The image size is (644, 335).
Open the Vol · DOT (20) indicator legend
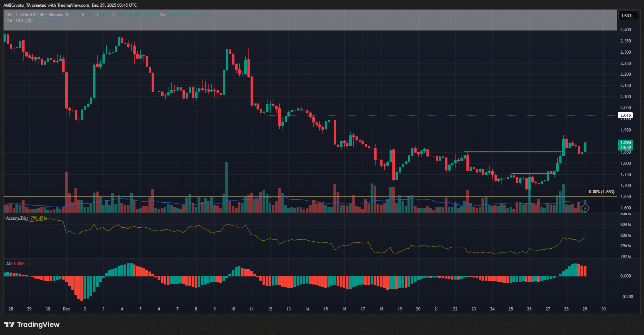19,21
